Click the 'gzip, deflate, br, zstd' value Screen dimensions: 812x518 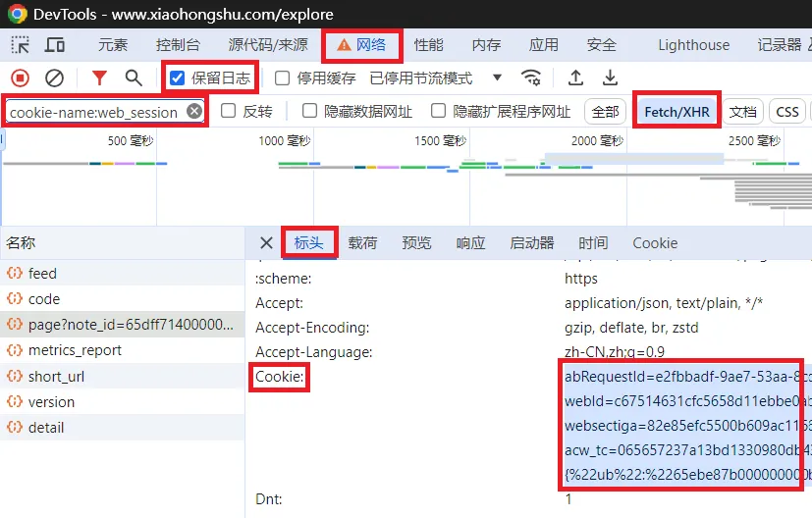point(631,328)
